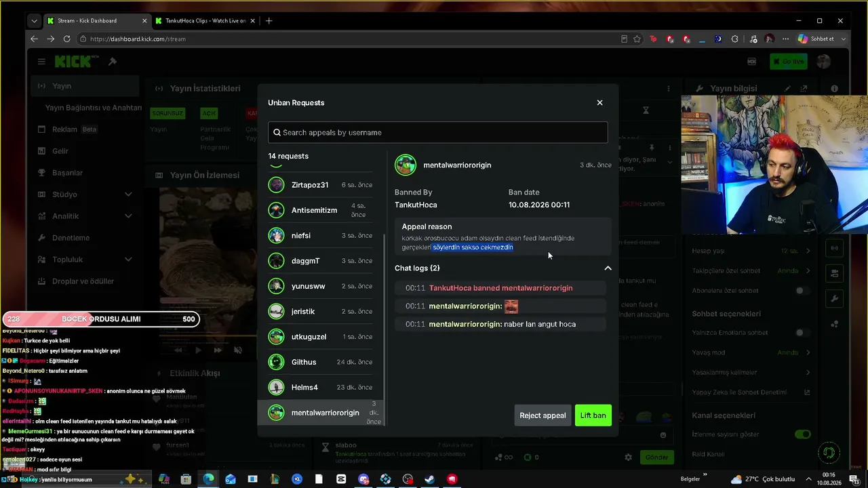Select mentalwarriororigin in request list
Viewport: 868px width, 488px height.
coord(321,413)
